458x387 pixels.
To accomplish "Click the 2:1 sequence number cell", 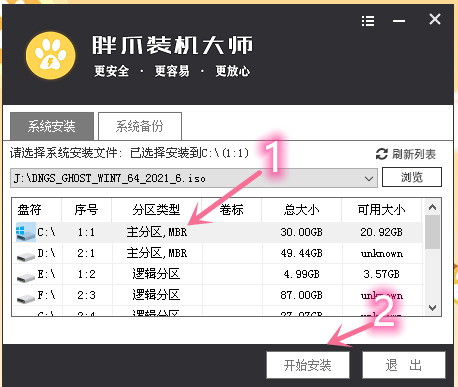I will click(x=86, y=253).
